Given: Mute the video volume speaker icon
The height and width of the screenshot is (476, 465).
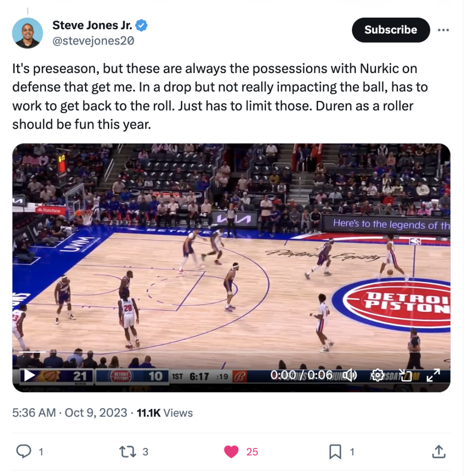Looking at the screenshot, I should point(351,376).
